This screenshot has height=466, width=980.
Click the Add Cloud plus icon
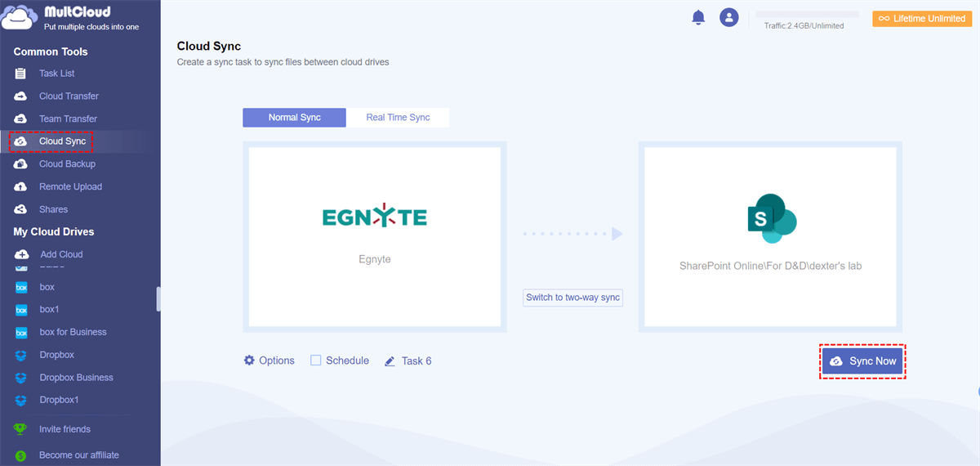pyautogui.click(x=21, y=254)
